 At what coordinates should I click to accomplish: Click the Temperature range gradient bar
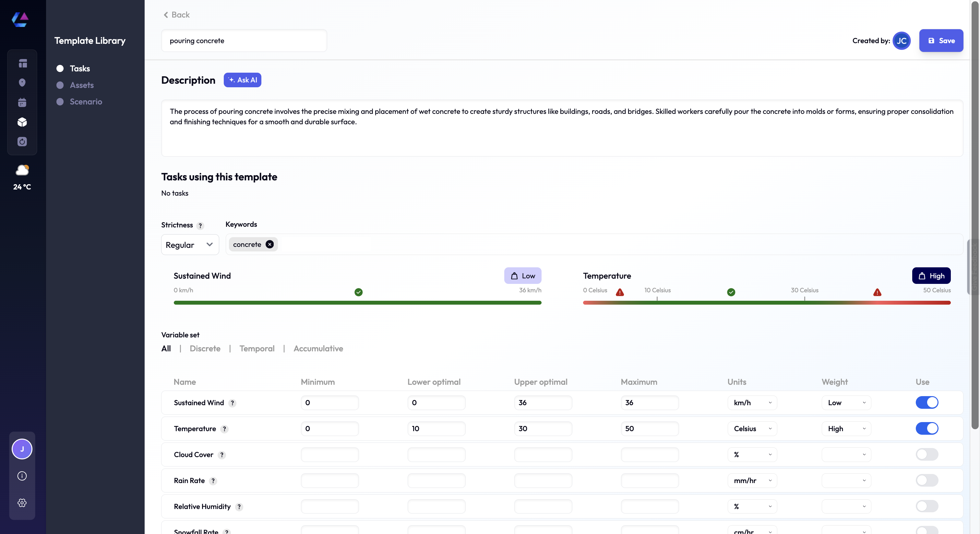pyautogui.click(x=766, y=303)
